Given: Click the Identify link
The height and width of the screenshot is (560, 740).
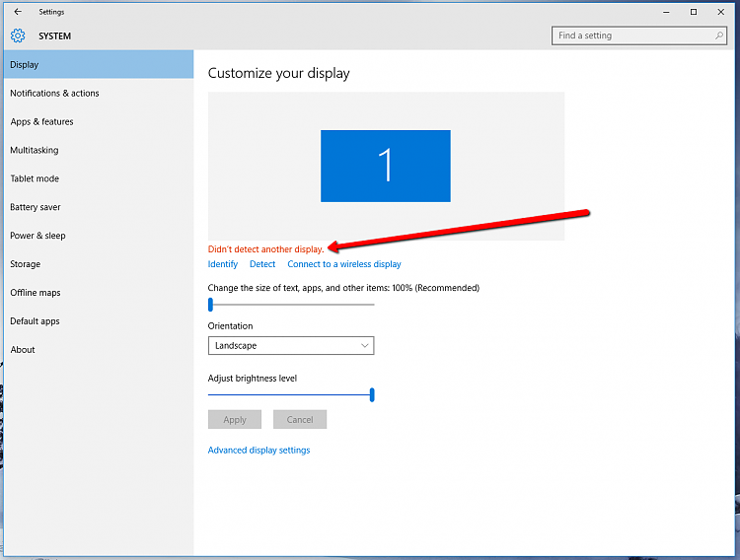Looking at the screenshot, I should pos(223,264).
